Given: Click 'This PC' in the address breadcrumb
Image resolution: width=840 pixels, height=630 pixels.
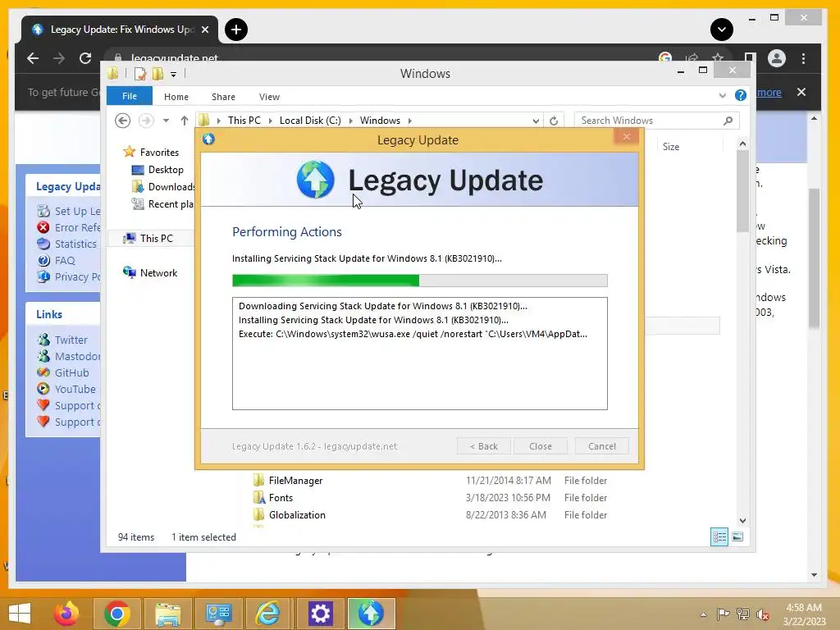Looking at the screenshot, I should click(244, 121).
